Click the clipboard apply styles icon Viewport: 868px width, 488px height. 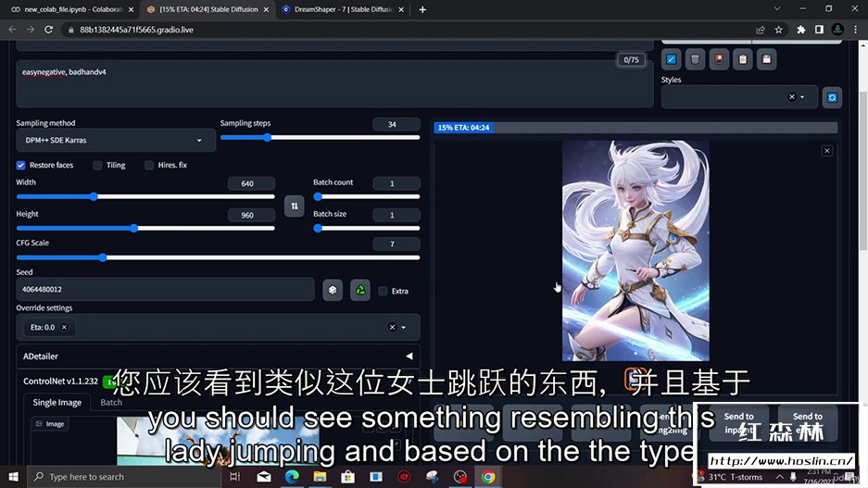(742, 59)
